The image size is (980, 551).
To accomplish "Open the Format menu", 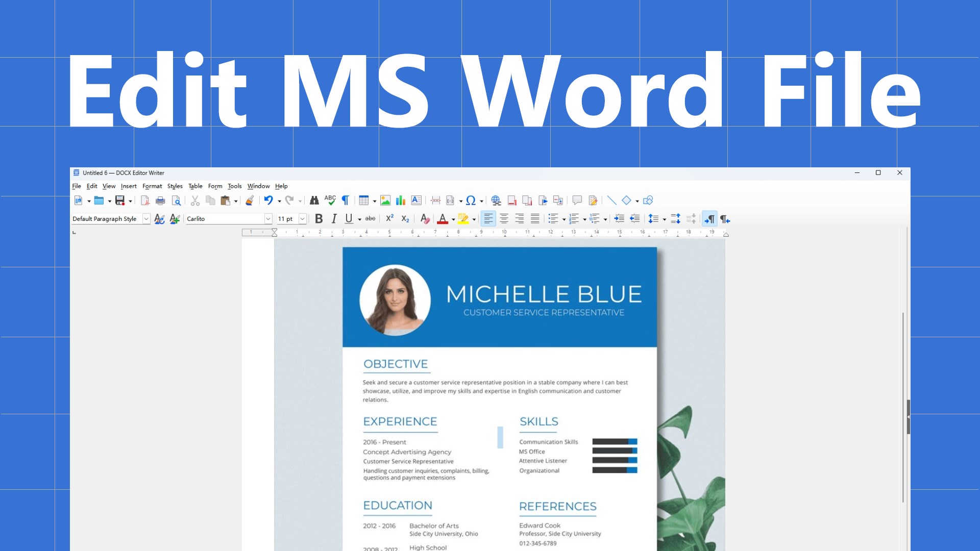I will pos(152,186).
